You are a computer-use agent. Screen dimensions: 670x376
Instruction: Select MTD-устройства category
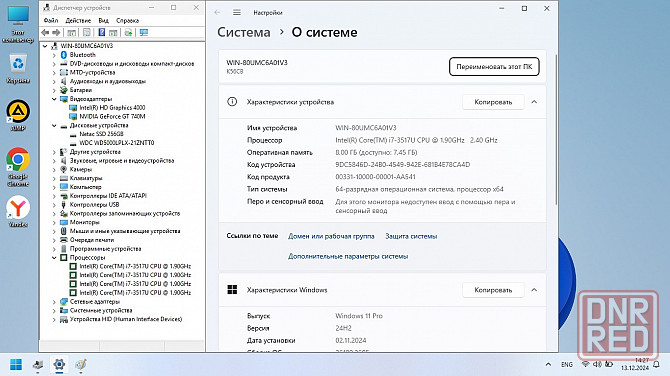coord(92,73)
